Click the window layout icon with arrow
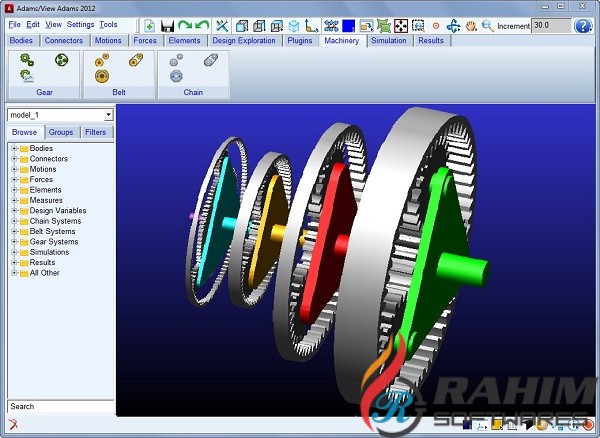The height and width of the screenshot is (438, 600). click(366, 26)
